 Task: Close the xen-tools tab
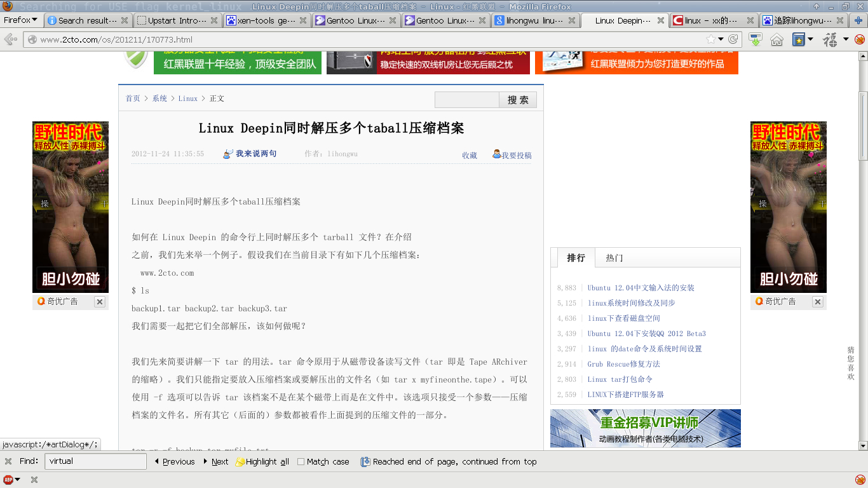(303, 20)
